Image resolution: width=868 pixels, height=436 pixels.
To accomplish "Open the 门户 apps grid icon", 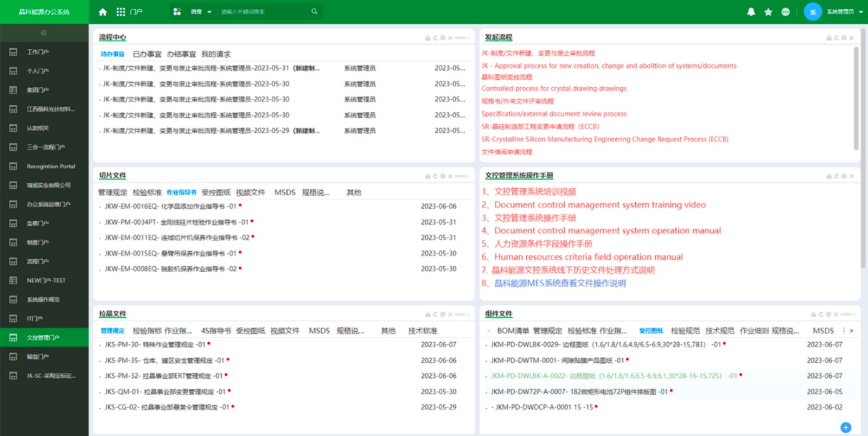I will pos(120,11).
